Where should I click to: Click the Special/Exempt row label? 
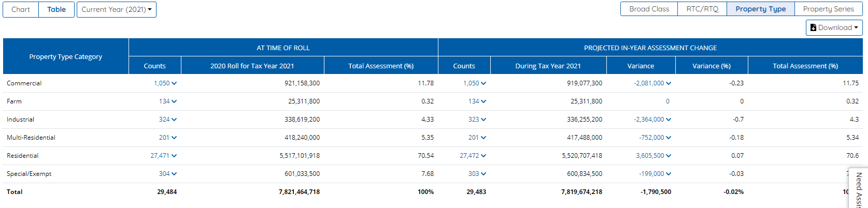pos(29,174)
